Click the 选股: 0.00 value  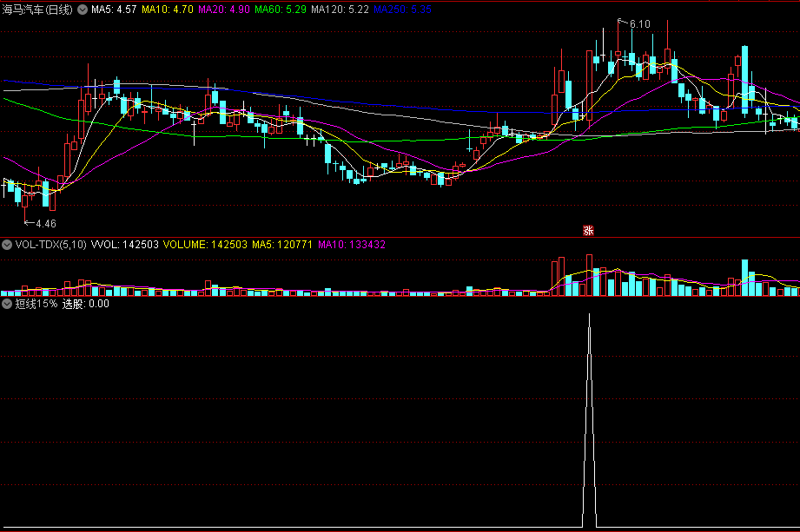(86, 305)
